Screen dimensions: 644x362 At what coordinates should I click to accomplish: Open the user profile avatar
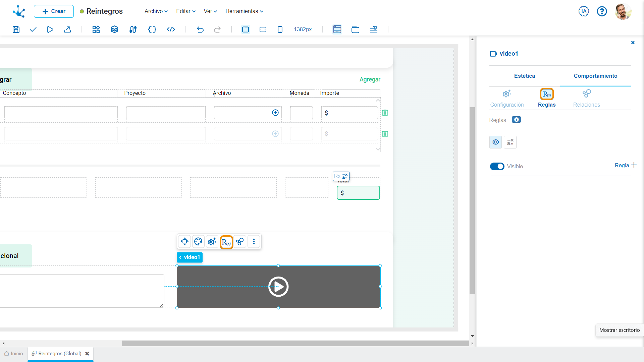click(623, 11)
